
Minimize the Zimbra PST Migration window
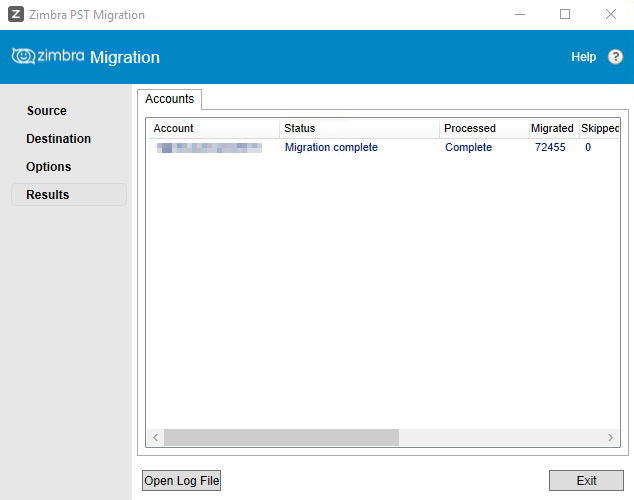pos(520,15)
